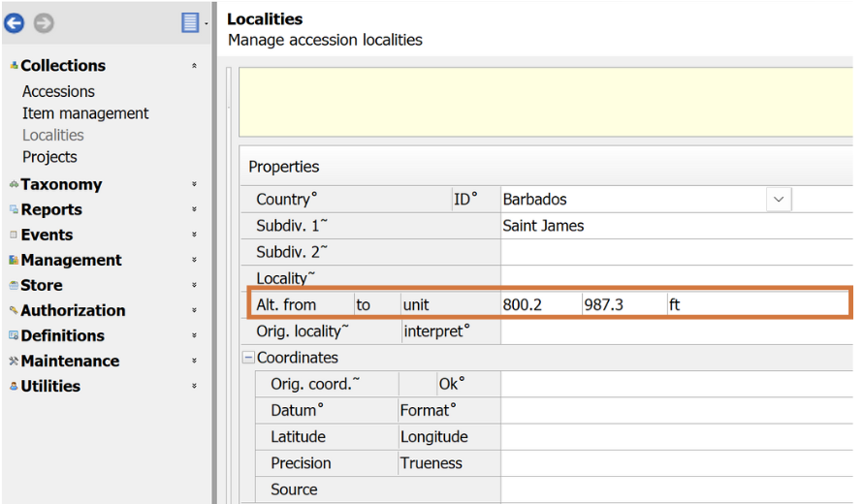Open the Authorization menu heading

[x=73, y=310]
